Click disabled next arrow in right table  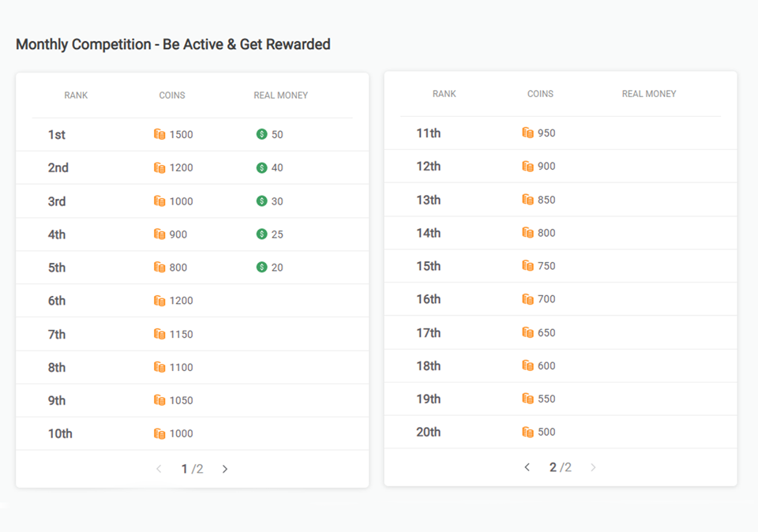[593, 467]
